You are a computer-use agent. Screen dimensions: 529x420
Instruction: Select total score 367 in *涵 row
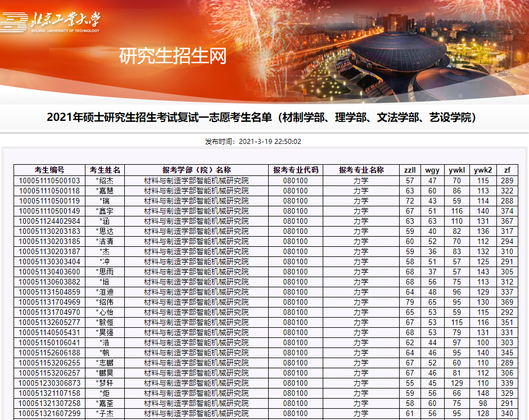click(507, 222)
